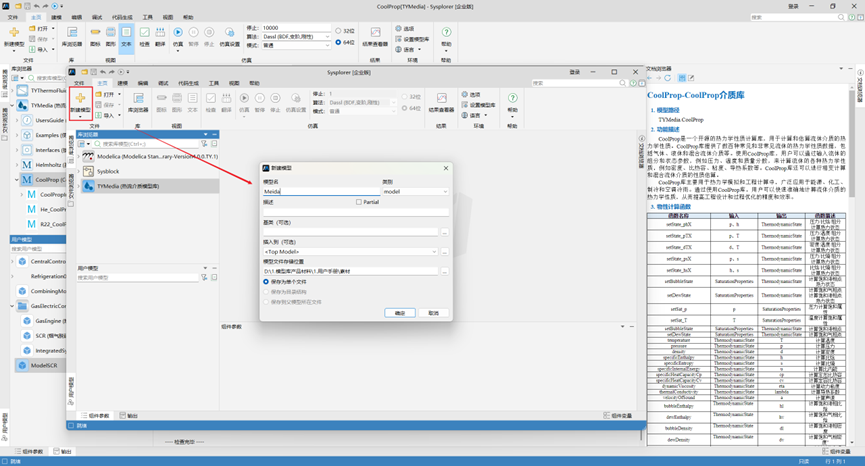Screen dimensions: 865x466
Task: Click 帮助 question icon in front window
Action: point(512,98)
